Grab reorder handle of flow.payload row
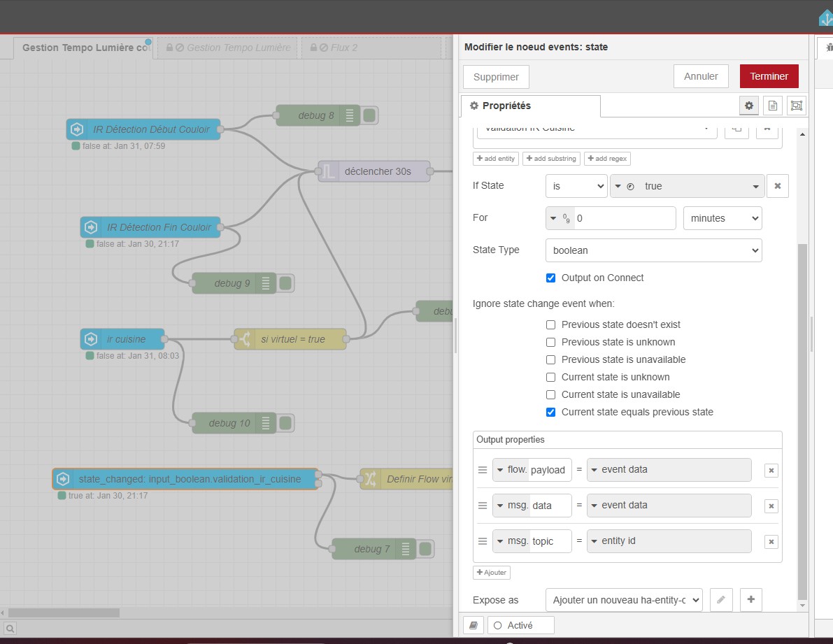 [483, 470]
